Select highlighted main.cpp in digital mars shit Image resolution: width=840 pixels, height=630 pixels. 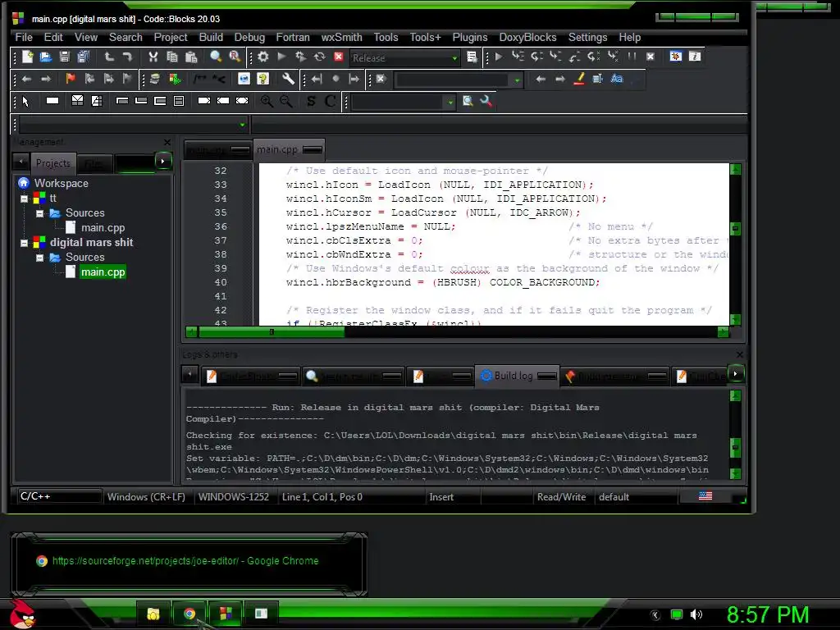[x=103, y=272]
